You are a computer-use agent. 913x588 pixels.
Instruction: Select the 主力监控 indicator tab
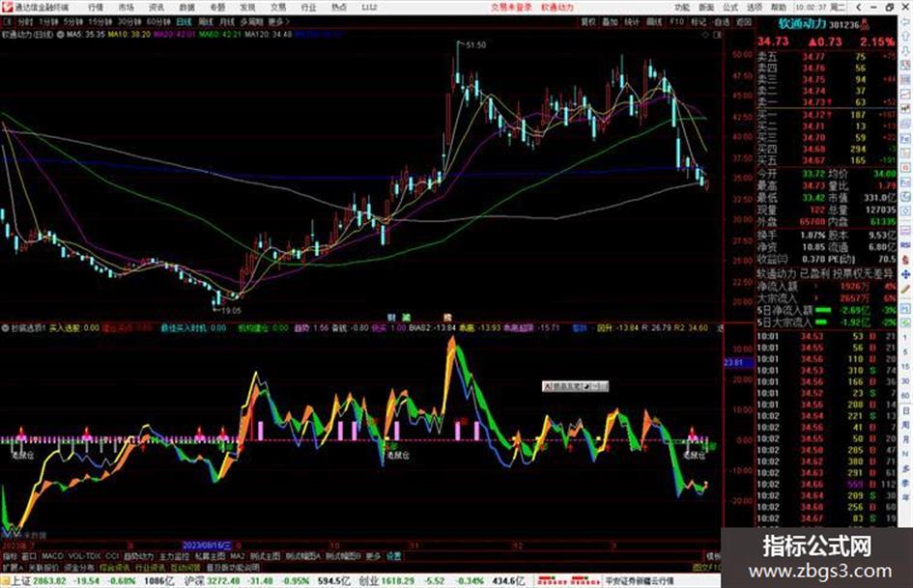pyautogui.click(x=175, y=556)
